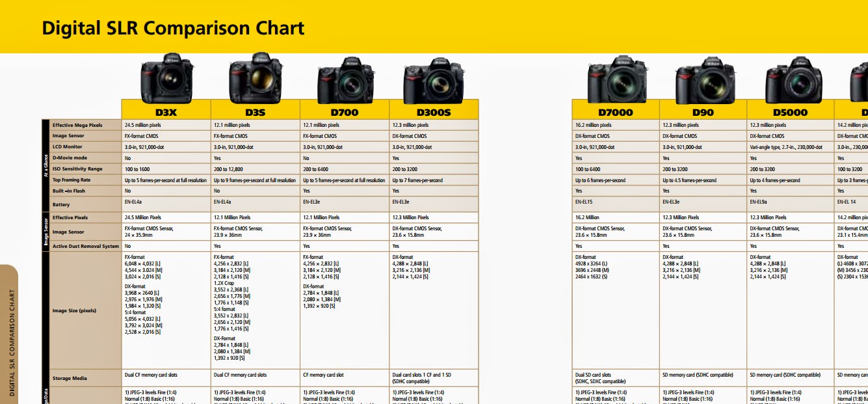The width and height of the screenshot is (868, 404).
Task: Select the D300S camera image
Action: point(434,81)
